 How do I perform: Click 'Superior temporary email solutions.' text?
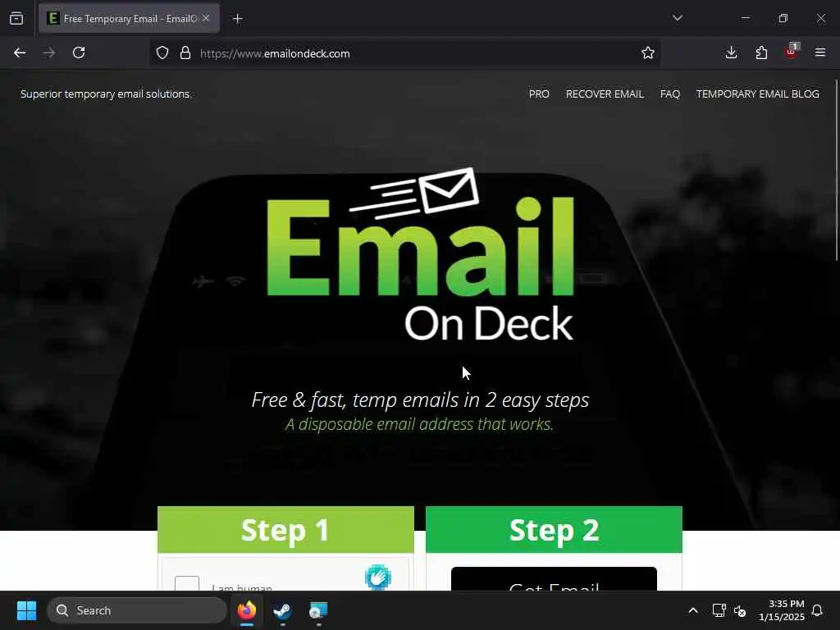(106, 94)
